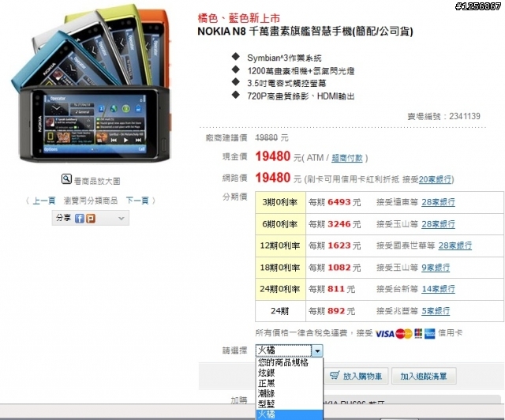Click the JCB card logo
The image size is (505, 420).
418,333
